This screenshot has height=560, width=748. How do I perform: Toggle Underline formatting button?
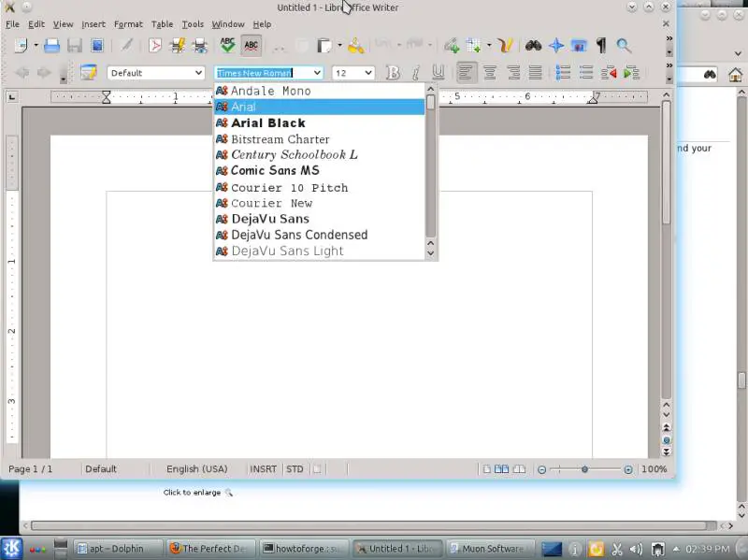click(x=438, y=73)
